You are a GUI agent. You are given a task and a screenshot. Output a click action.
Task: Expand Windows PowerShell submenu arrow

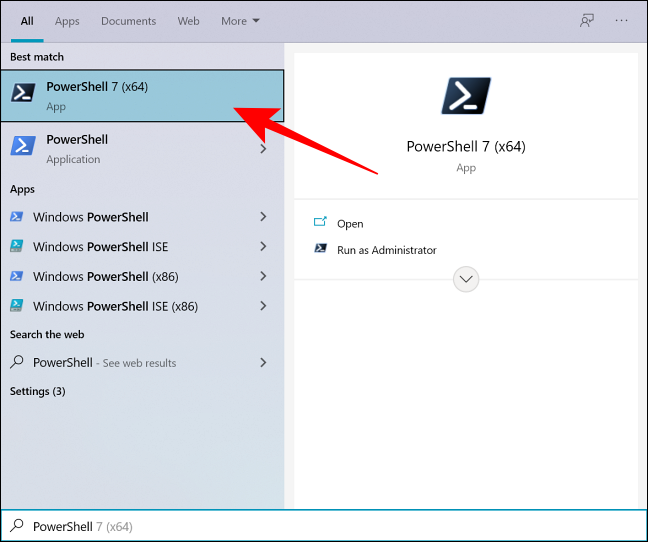point(263,217)
